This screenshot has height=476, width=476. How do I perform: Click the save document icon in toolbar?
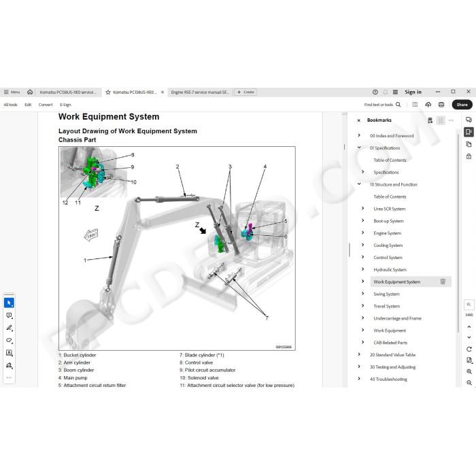click(415, 105)
